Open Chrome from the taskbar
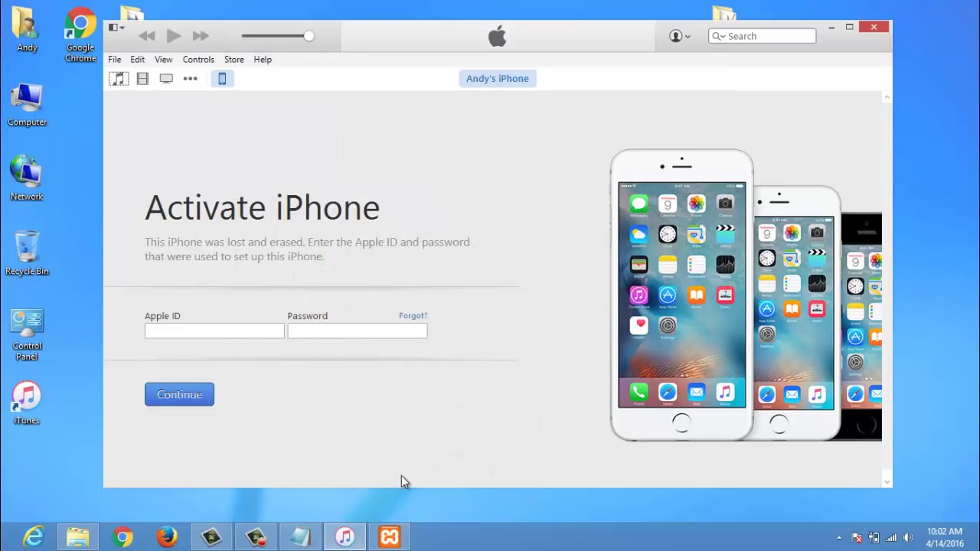 point(122,537)
